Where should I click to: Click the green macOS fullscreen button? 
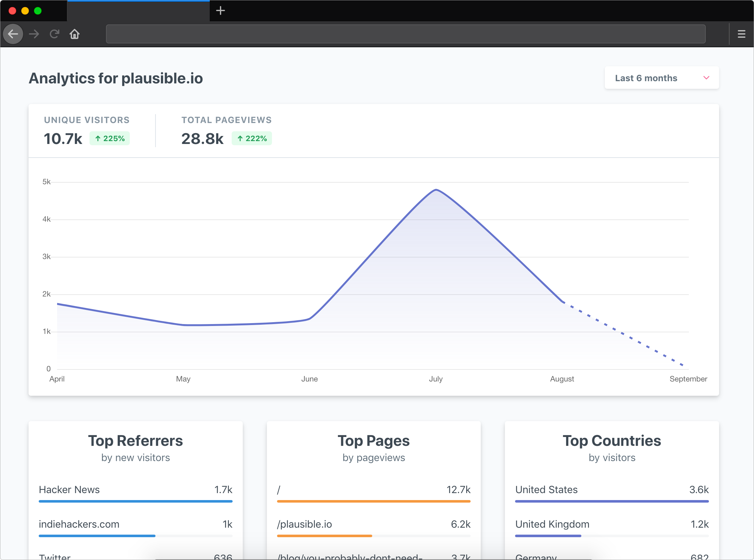[38, 11]
